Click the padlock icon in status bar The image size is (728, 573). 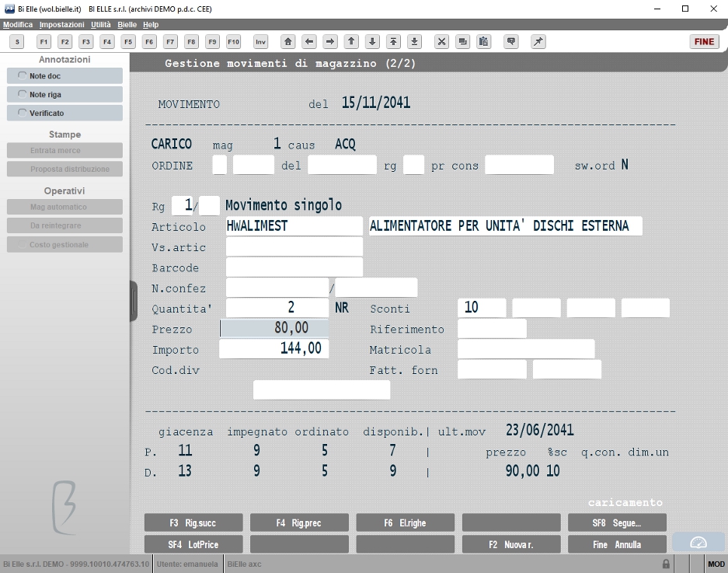click(666, 564)
